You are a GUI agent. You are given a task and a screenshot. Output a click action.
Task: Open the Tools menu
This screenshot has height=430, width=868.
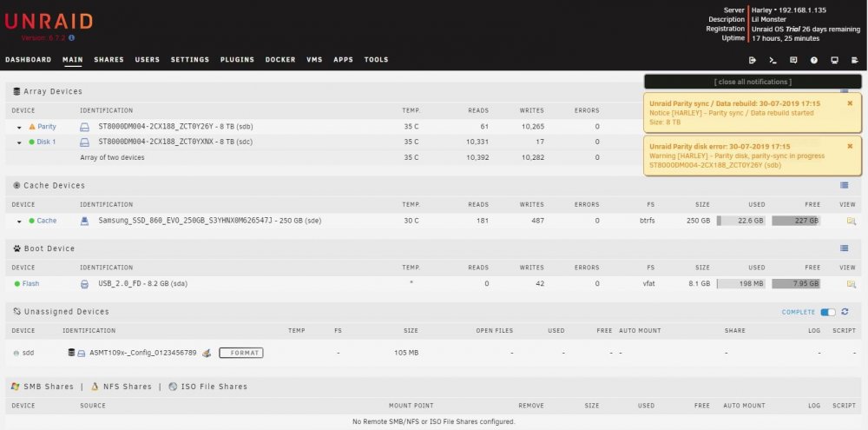pyautogui.click(x=377, y=60)
